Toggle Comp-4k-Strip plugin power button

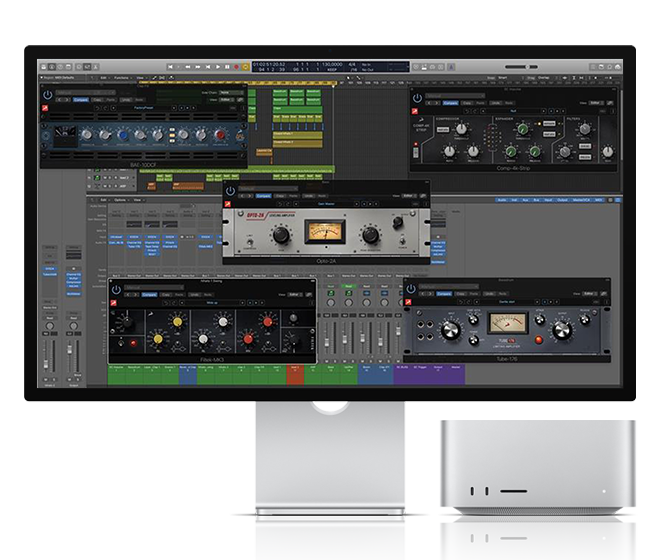point(417,98)
